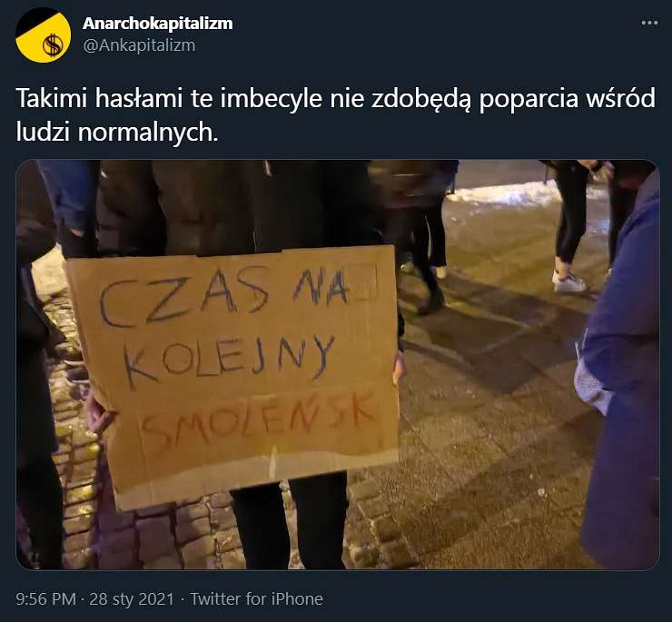This screenshot has height=622, width=672.
Task: Click the CZAS NA writing on the cardboard
Action: point(222,294)
